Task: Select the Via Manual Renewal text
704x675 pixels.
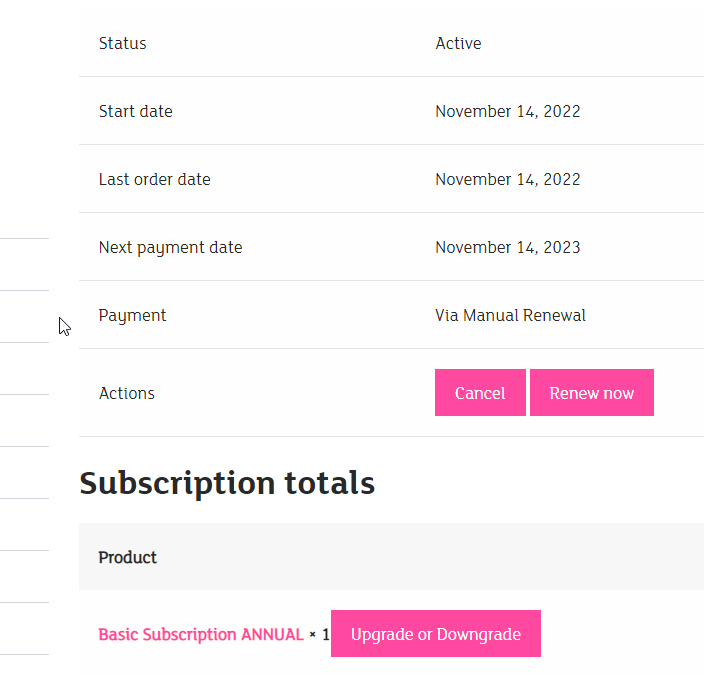Action: (510, 315)
